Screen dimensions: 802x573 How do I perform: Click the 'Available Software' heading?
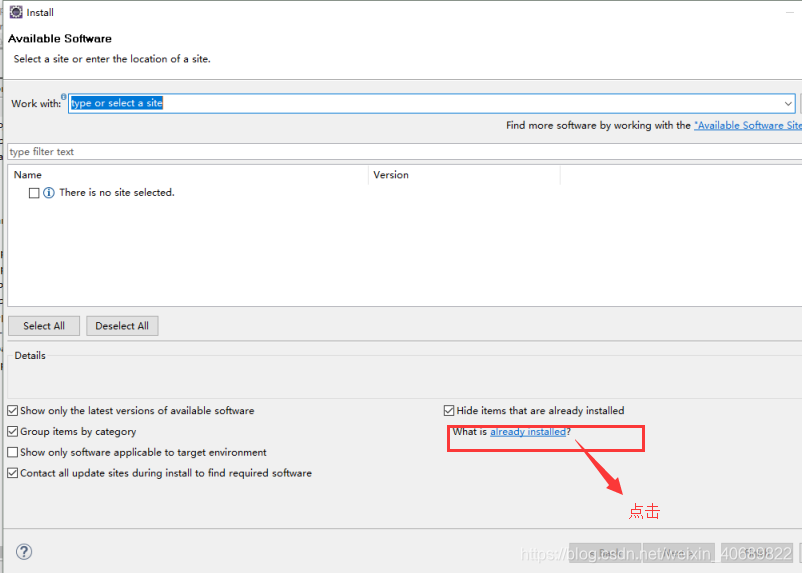tap(60, 38)
